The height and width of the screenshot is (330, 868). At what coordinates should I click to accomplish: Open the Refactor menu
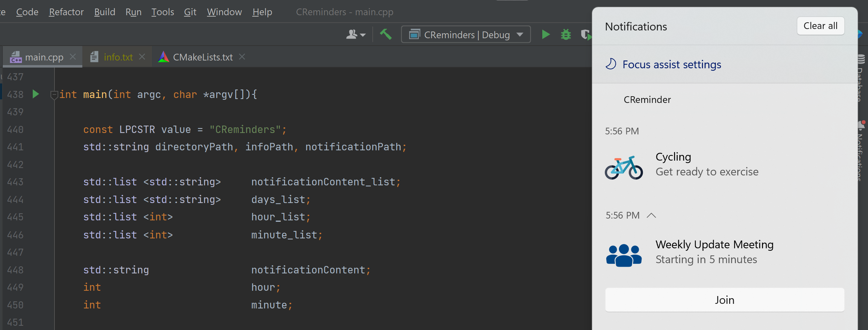click(66, 12)
